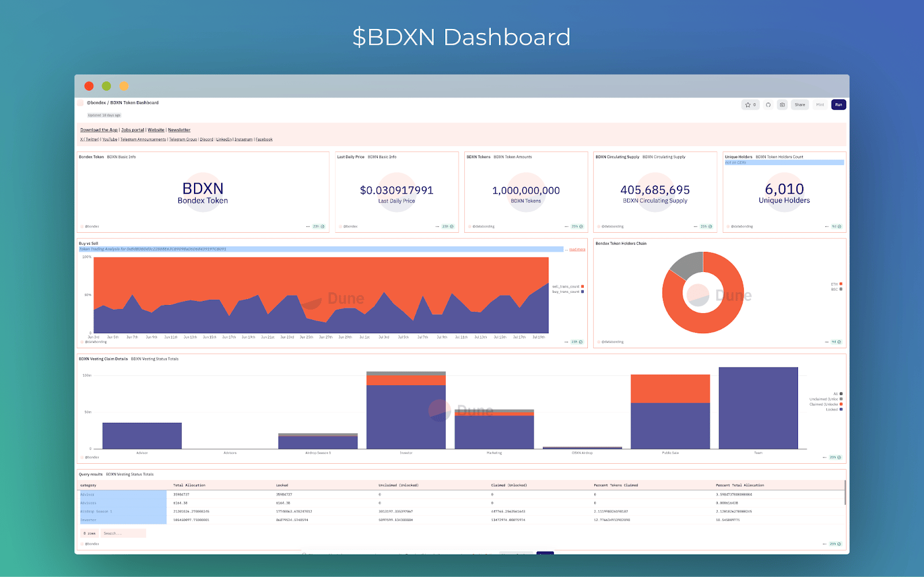This screenshot has height=577, width=924.
Task: Open three-dot menu on Last Daily Price card
Action: (437, 226)
